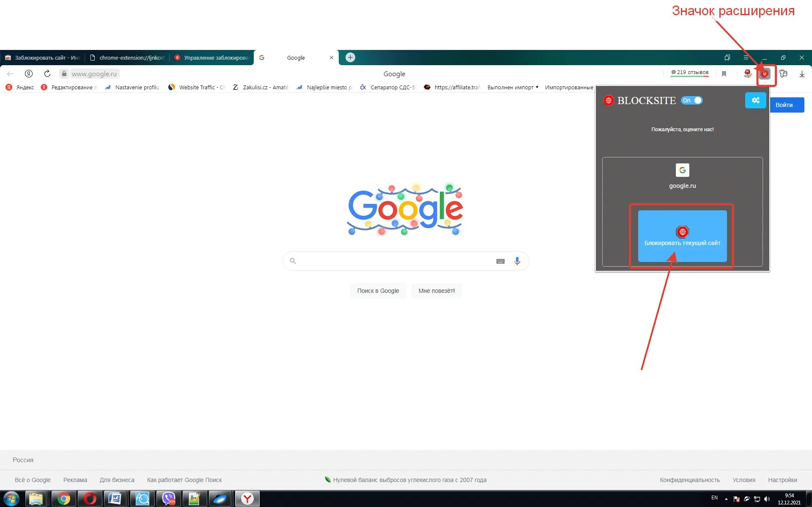The image size is (812, 507).
Task: Click the Yandex home icon near address bar
Action: pos(29,74)
